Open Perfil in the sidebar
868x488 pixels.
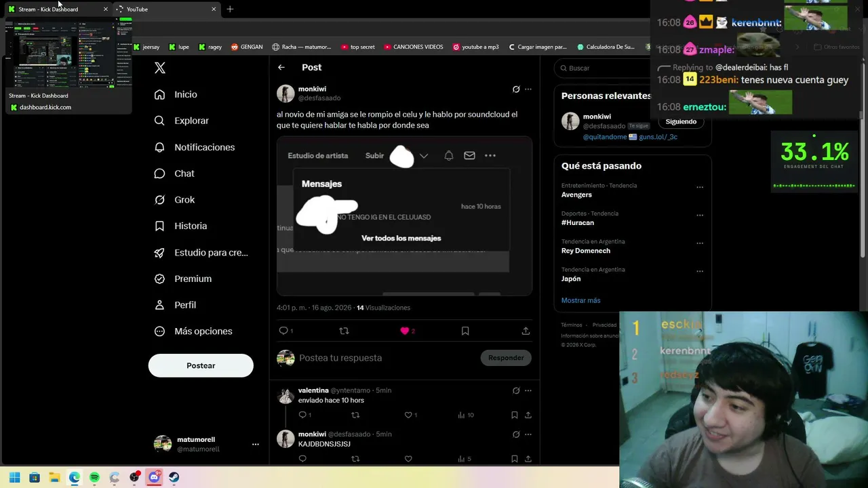(x=175, y=305)
